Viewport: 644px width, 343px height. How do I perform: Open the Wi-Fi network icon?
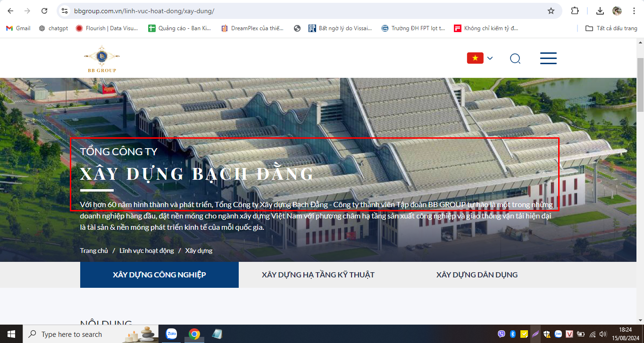[593, 334]
